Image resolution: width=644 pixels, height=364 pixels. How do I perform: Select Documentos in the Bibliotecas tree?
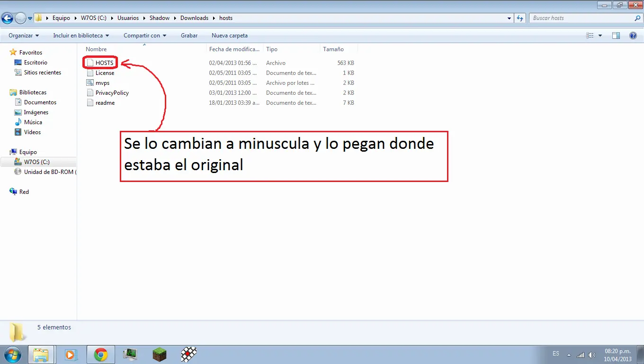point(40,102)
